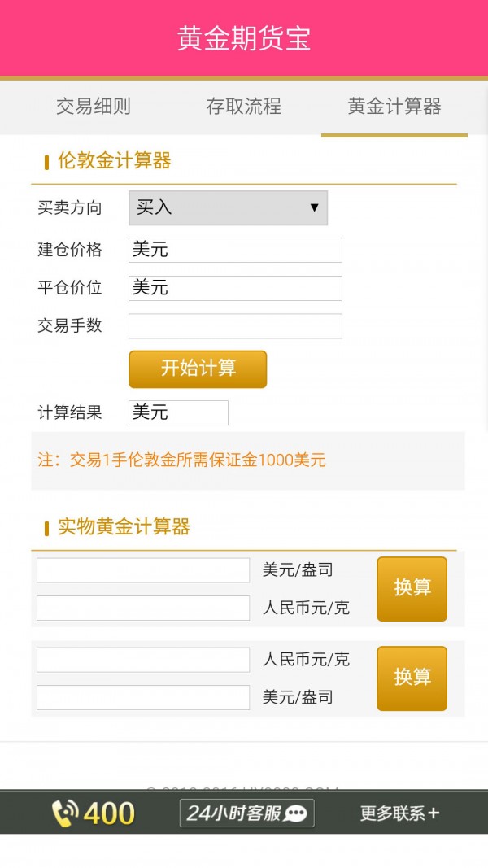Screen dimensions: 488x868
Task: Switch to the 存取流程 tab
Action: [244, 106]
